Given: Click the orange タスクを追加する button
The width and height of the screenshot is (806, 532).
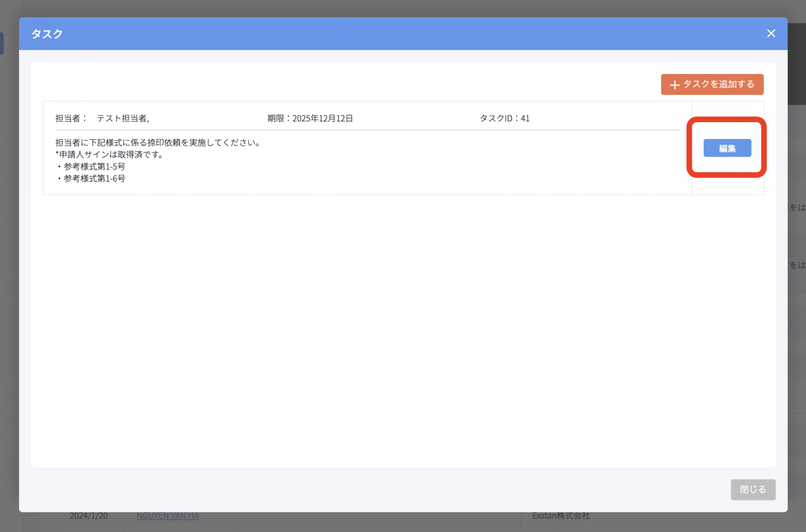Looking at the screenshot, I should point(712,84).
